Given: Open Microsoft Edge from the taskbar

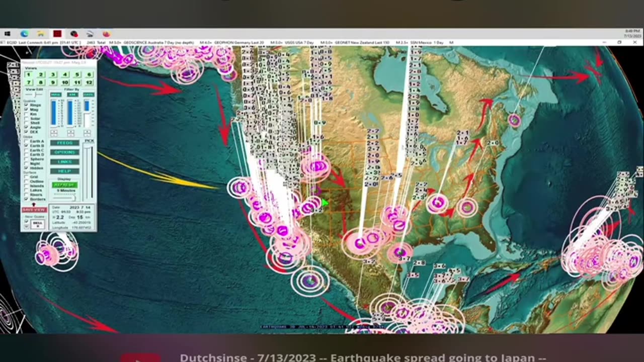Looking at the screenshot, I should tap(24, 34).
